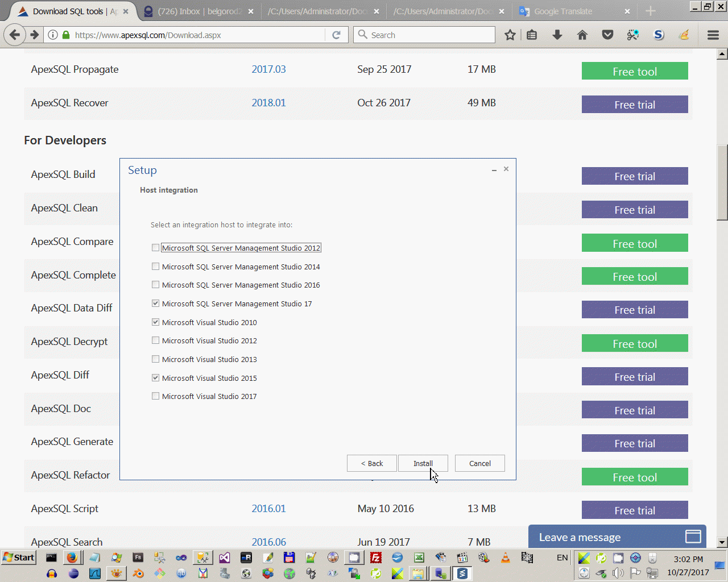728x582 pixels.
Task: Click the browser forward arrow
Action: pyautogui.click(x=35, y=35)
